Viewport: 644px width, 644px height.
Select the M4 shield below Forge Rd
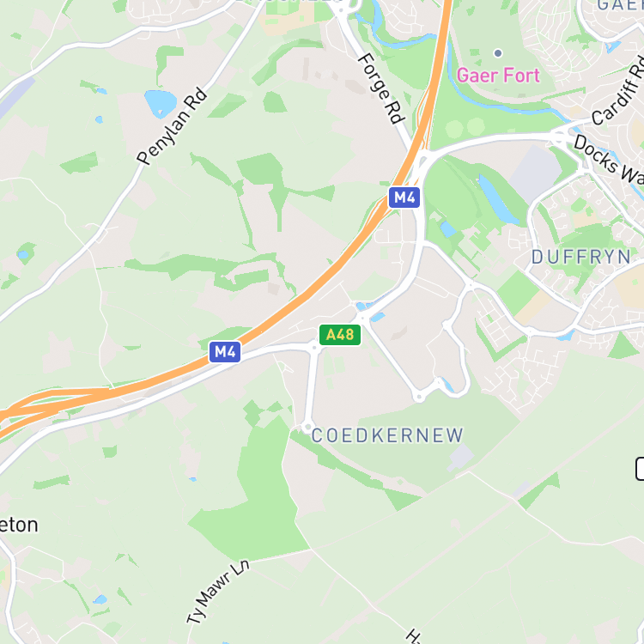click(x=404, y=197)
